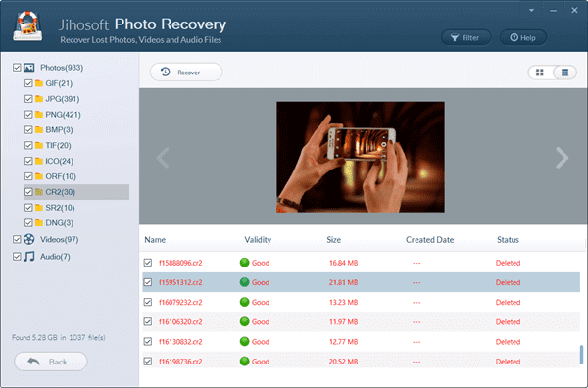This screenshot has height=388, width=588.
Task: Uncheck the Audio(7) checkbox
Action: pyautogui.click(x=17, y=256)
